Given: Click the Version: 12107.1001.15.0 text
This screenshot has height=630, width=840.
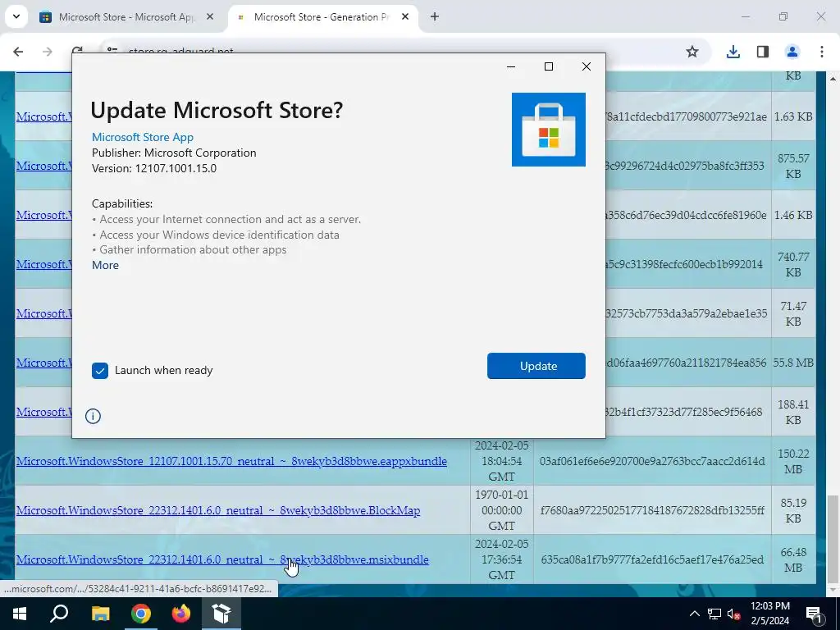Looking at the screenshot, I should pyautogui.click(x=154, y=168).
